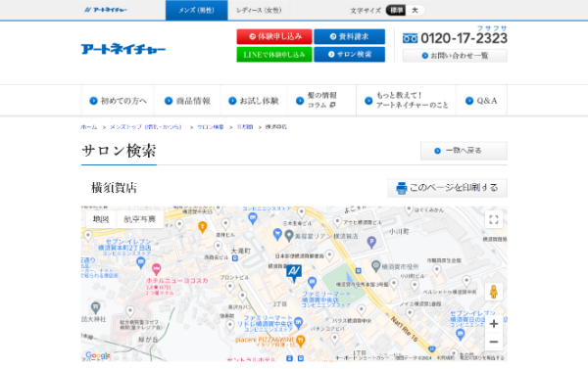Click the blue arrow icon in 体験申し込み

[x=253, y=36]
